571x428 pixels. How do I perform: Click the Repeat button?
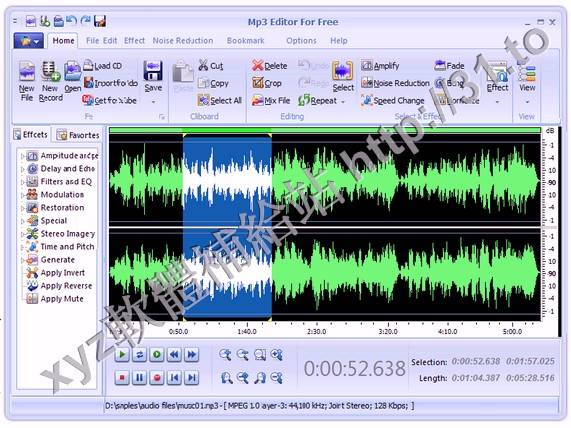point(318,100)
